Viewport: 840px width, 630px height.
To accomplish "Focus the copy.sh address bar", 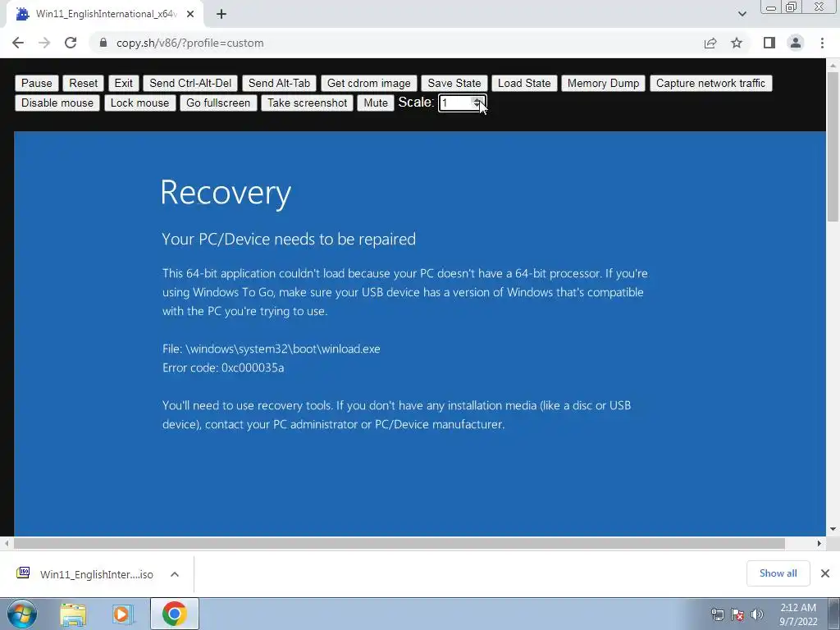I will (x=396, y=43).
